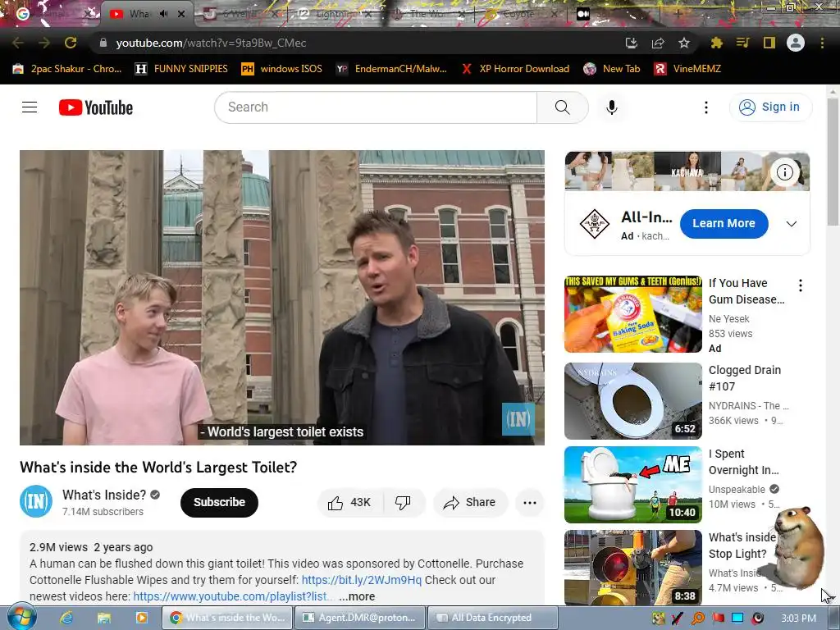The width and height of the screenshot is (840, 630).
Task: Switch to All Data Encrypted taskbar window
Action: (493, 618)
